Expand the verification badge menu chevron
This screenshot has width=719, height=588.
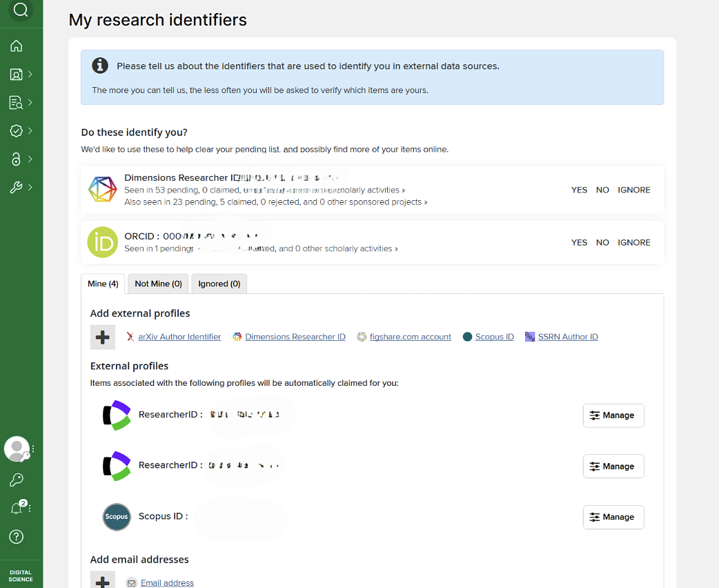click(x=30, y=130)
